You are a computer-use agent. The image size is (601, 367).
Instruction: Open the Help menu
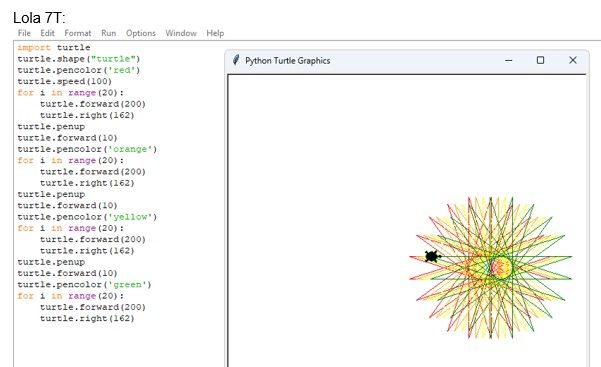pyautogui.click(x=215, y=33)
